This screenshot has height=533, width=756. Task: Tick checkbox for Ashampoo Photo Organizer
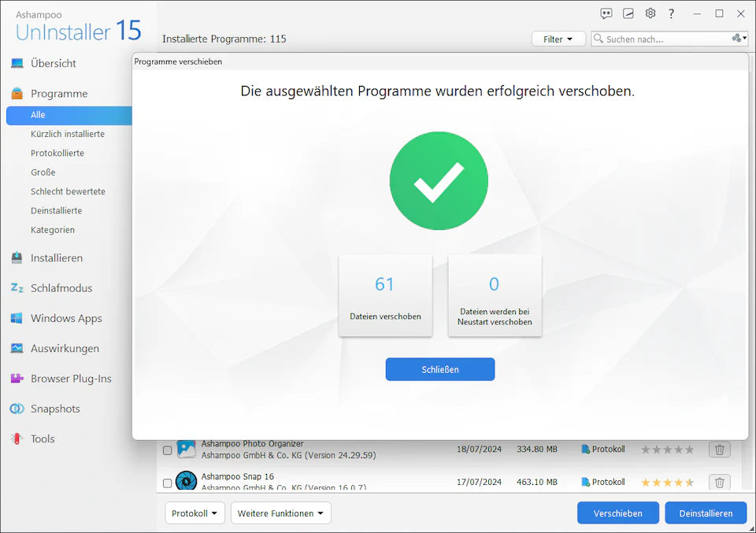167,450
